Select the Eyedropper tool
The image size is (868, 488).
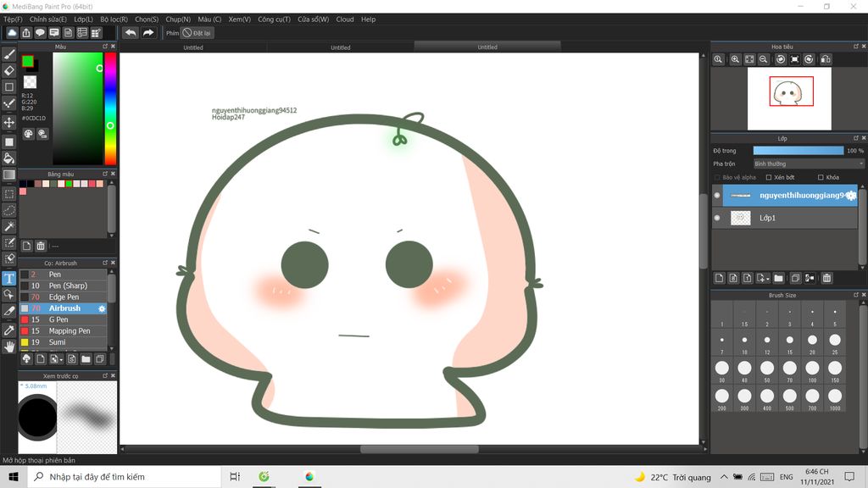pyautogui.click(x=9, y=330)
